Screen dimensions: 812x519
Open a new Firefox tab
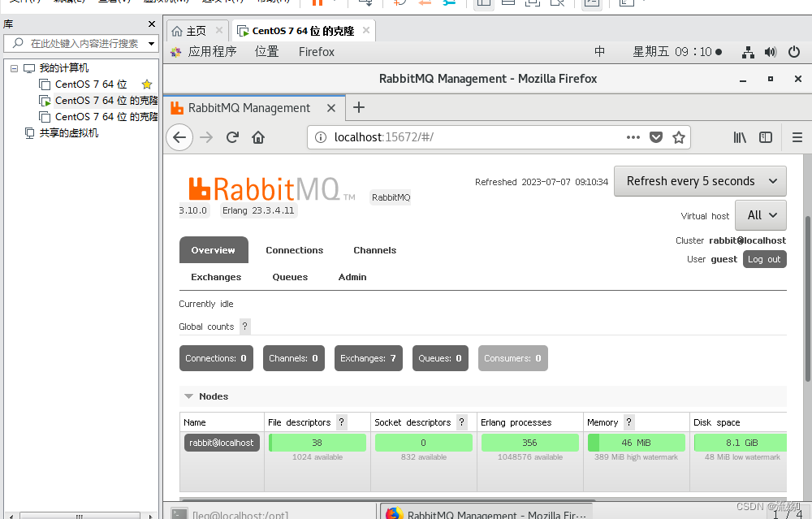[358, 107]
